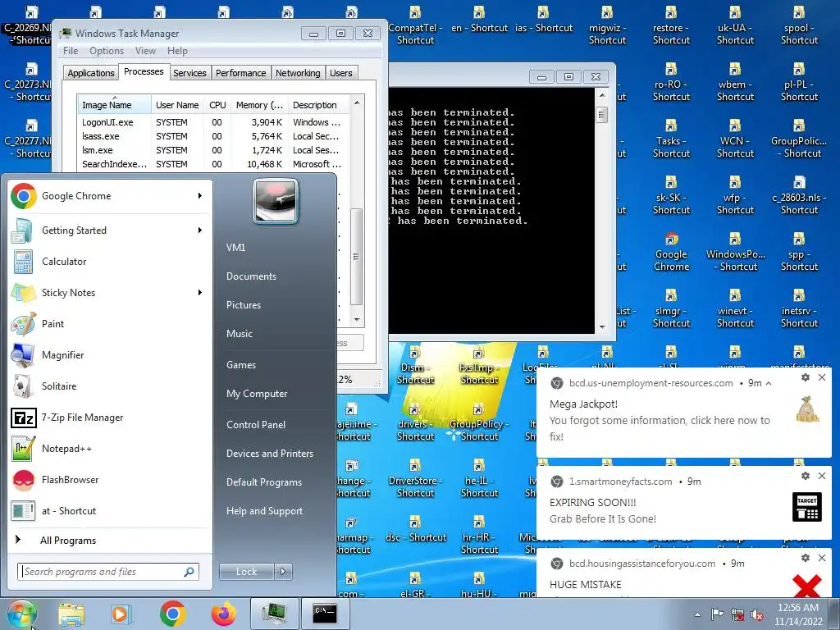Select the spool - Shortcut desktop icon
The image size is (840, 630).
click(799, 25)
